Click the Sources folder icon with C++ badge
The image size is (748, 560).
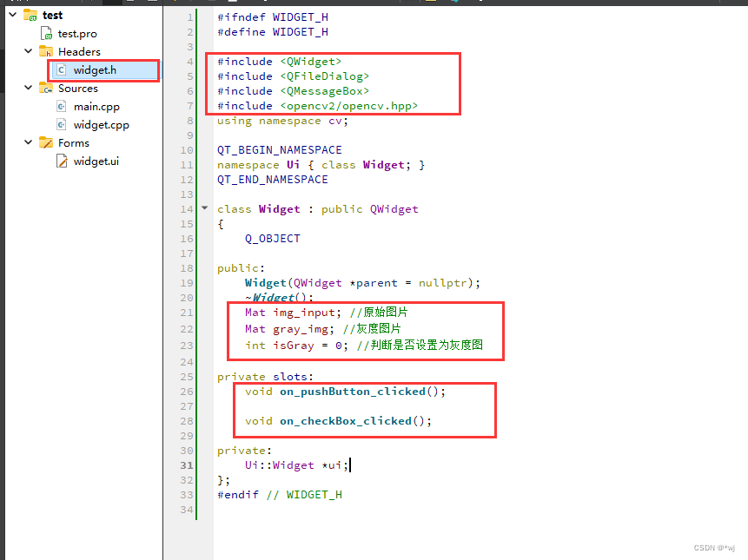(x=47, y=88)
